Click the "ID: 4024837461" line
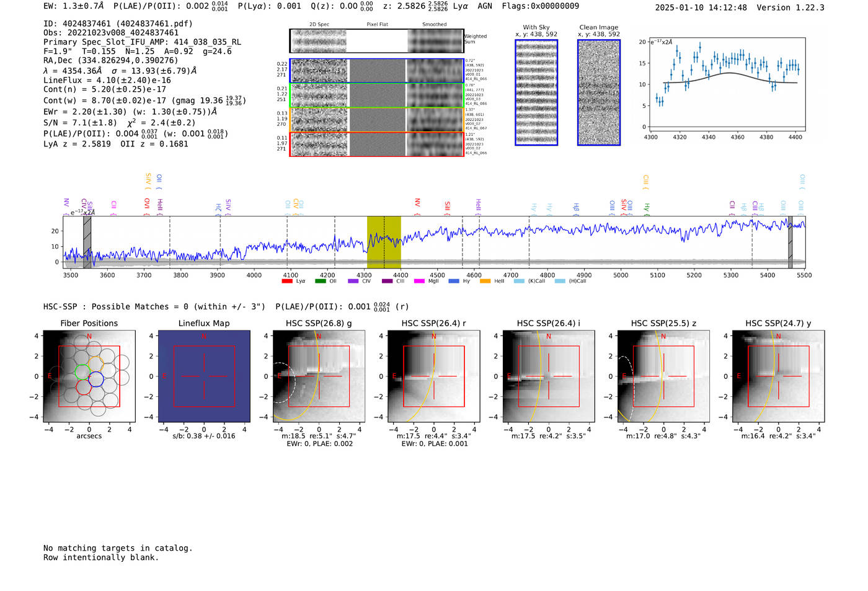The image size is (868, 591). 118,24
